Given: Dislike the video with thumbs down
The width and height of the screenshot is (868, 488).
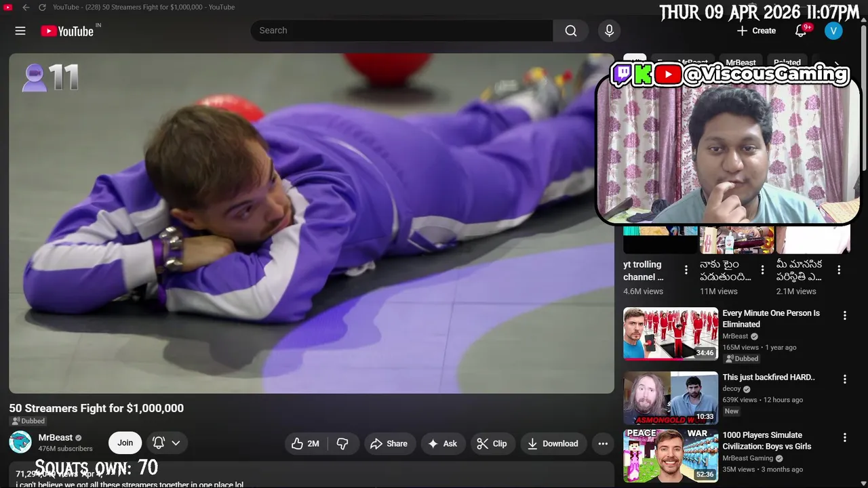Looking at the screenshot, I should point(343,444).
